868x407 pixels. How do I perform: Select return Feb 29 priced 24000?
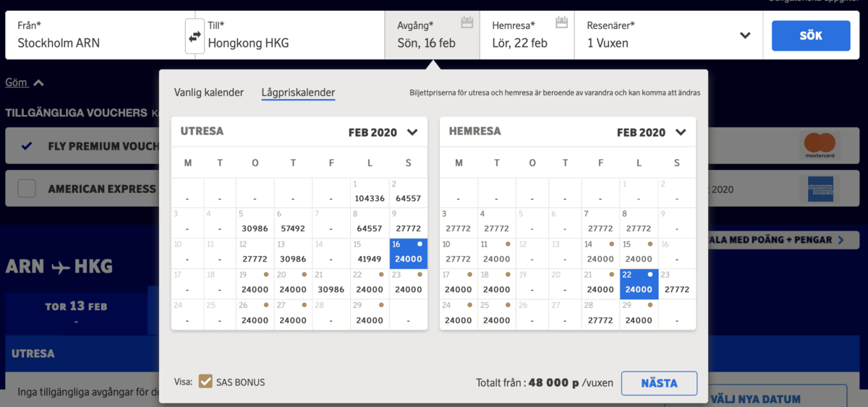click(639, 314)
